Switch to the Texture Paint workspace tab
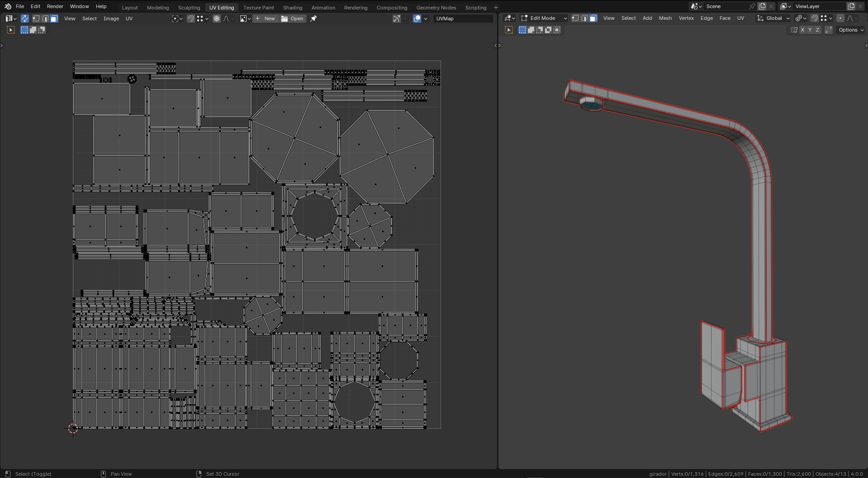This screenshot has height=478, width=868. [x=258, y=7]
